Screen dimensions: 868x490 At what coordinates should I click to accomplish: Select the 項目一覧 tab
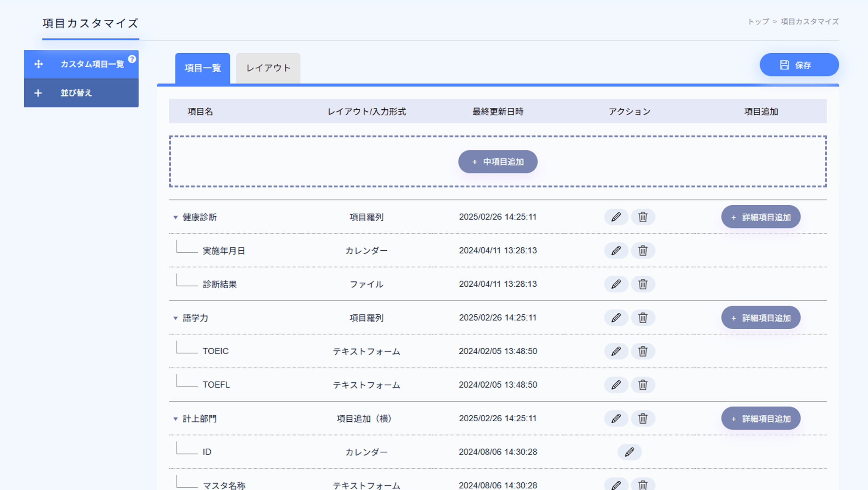pos(202,68)
